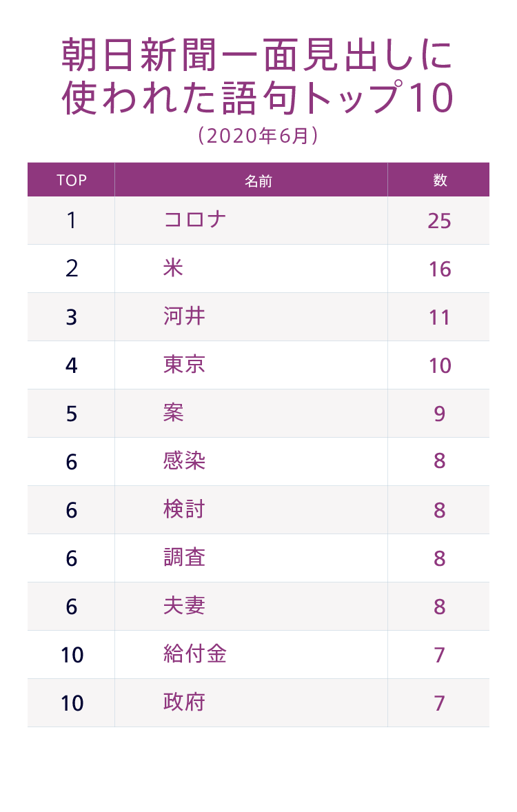Click the rank number 1 cell

[x=72, y=221]
